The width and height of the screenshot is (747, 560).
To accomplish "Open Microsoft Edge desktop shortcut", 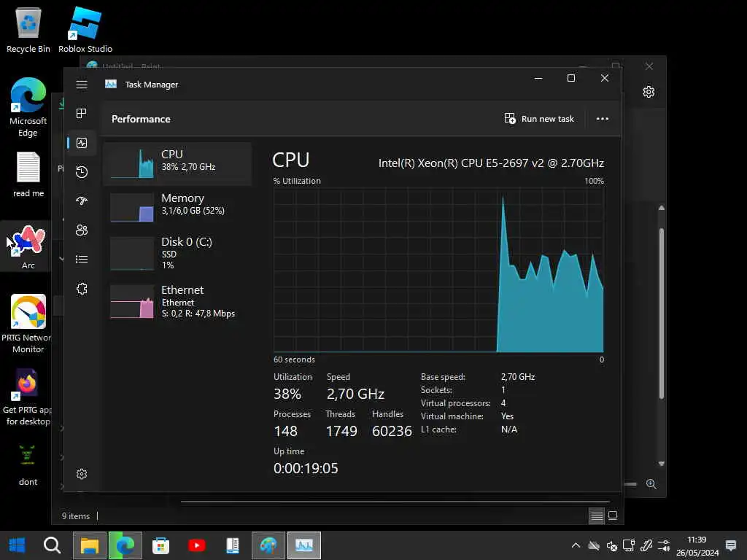I will (x=28, y=107).
